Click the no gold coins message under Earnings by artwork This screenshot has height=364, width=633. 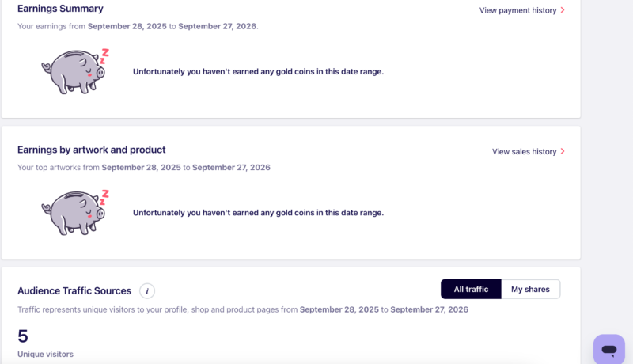[258, 213]
